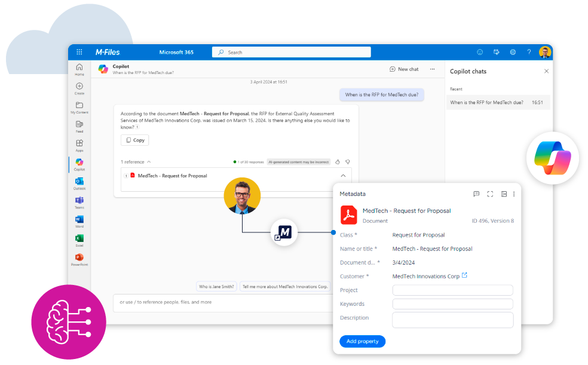This screenshot has width=588, height=365.
Task: Click the settings gear in the top bar
Action: pyautogui.click(x=513, y=52)
